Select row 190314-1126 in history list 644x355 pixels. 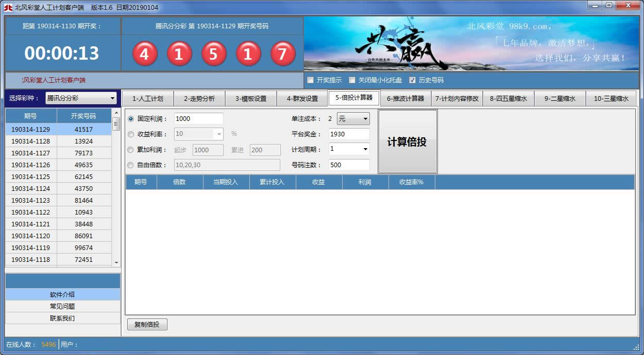click(x=58, y=165)
